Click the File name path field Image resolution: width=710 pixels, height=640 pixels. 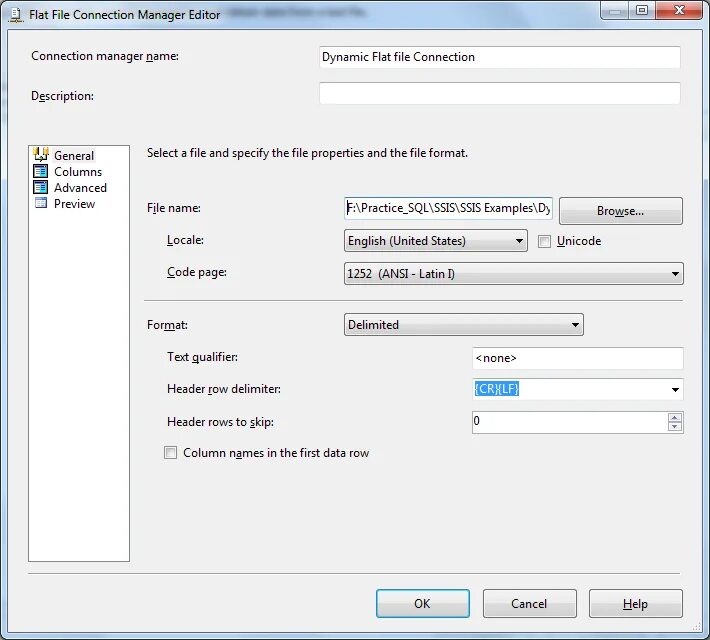[x=448, y=208]
